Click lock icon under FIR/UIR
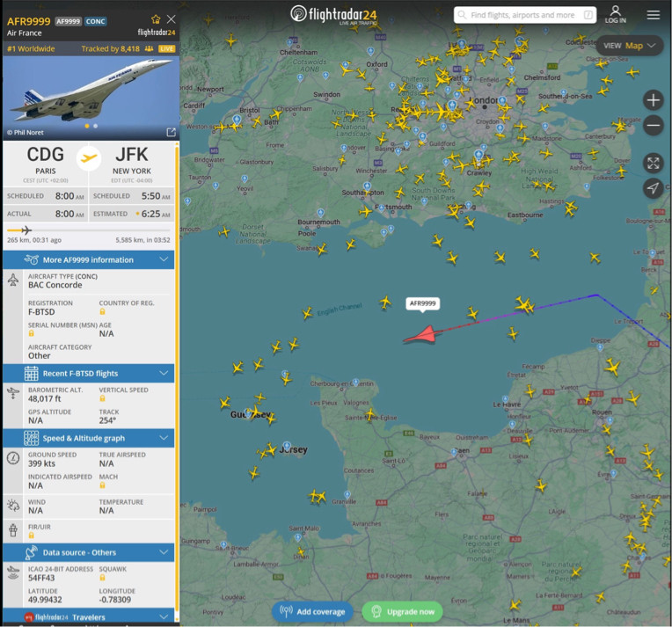 31,536
